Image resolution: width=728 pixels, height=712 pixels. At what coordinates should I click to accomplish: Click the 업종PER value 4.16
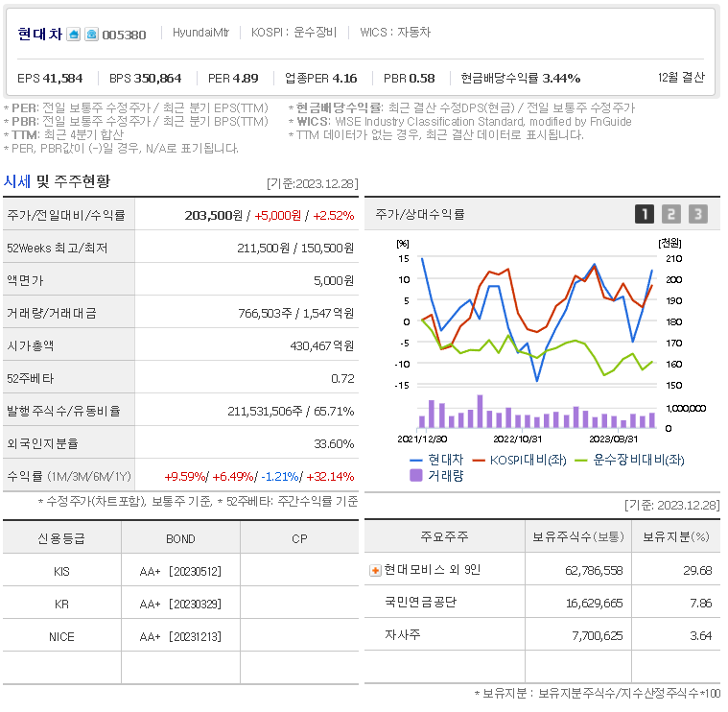tap(344, 78)
